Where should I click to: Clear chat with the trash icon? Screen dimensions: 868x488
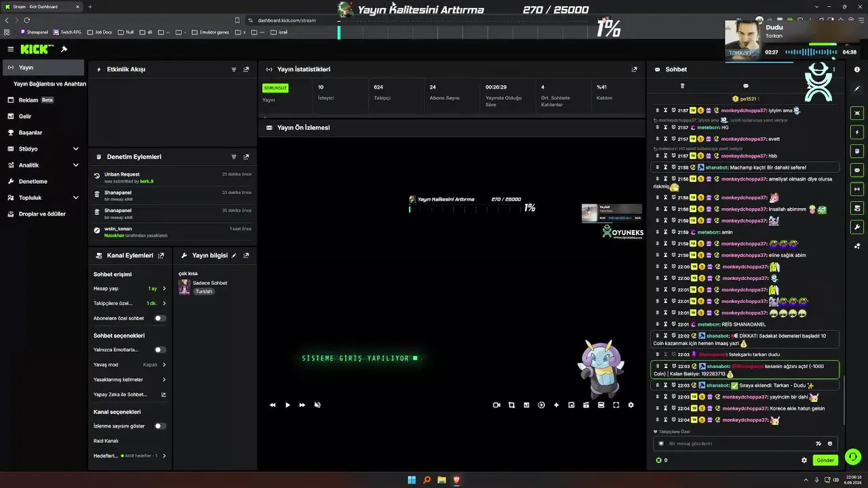682,86
